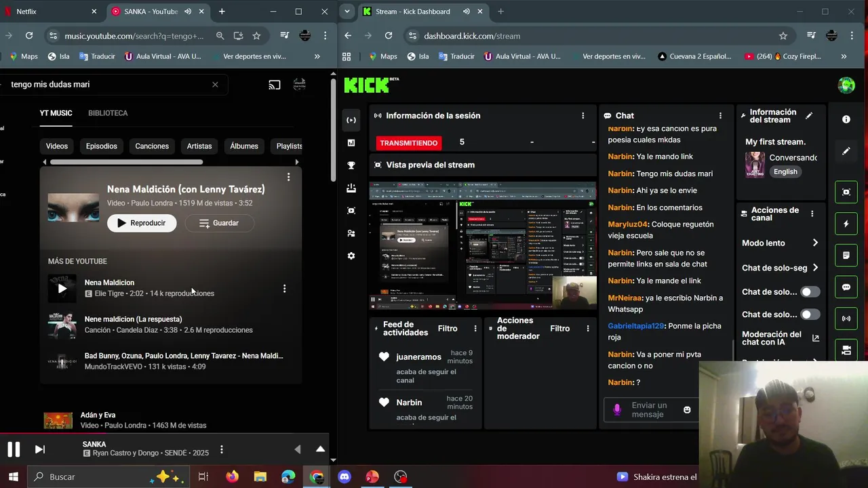Viewport: 868px width, 488px height.
Task: Open the analytics chart icon in Kick sidebar
Action: coord(351,142)
